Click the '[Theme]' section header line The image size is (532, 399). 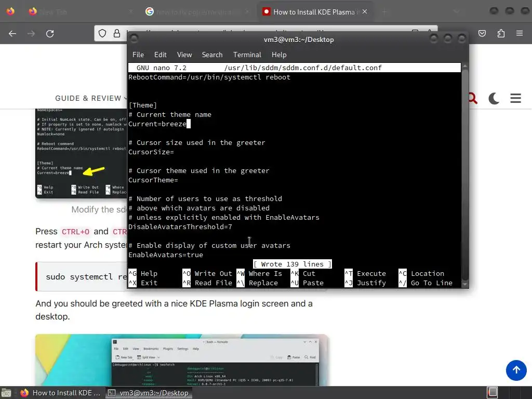(x=142, y=105)
